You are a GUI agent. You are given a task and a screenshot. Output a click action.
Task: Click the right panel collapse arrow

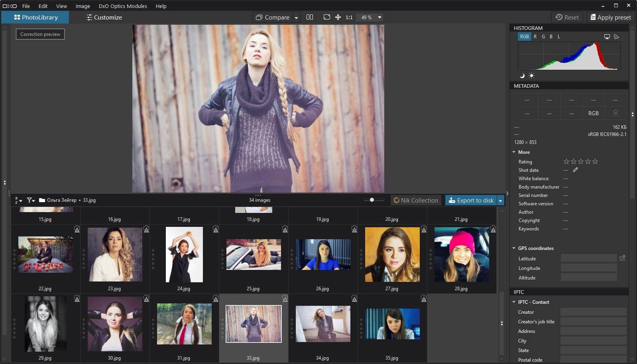point(507,193)
